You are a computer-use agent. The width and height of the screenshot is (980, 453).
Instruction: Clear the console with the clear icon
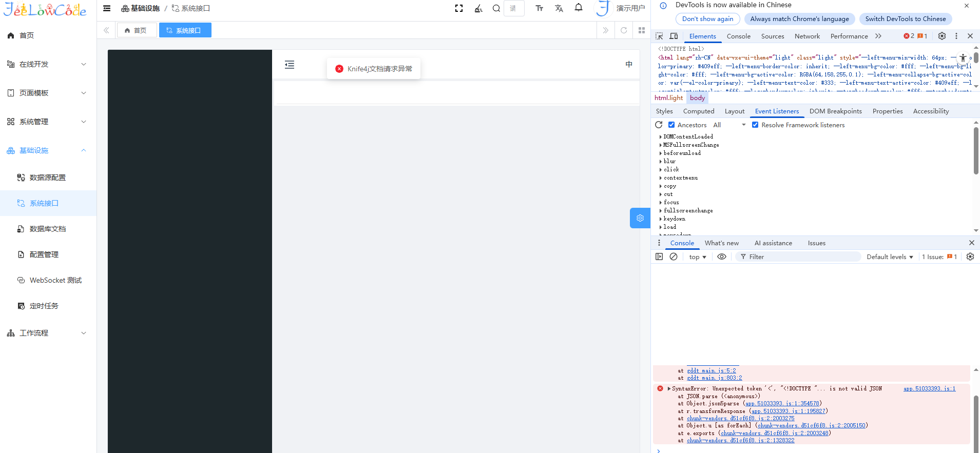[x=674, y=257]
